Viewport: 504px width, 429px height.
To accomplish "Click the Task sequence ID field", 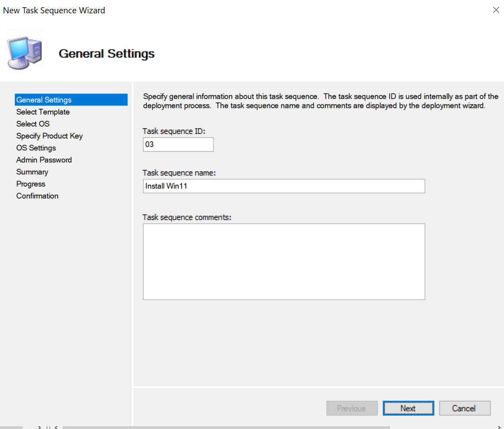I will [x=178, y=145].
